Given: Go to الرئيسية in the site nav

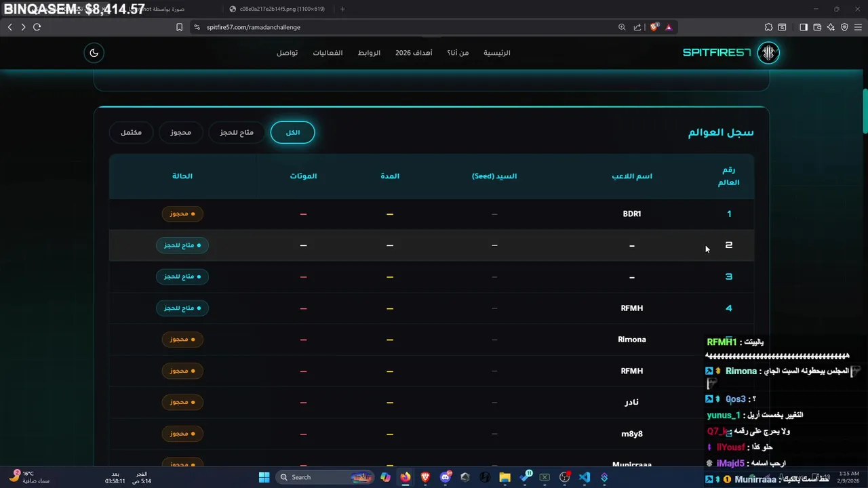Looking at the screenshot, I should point(497,53).
